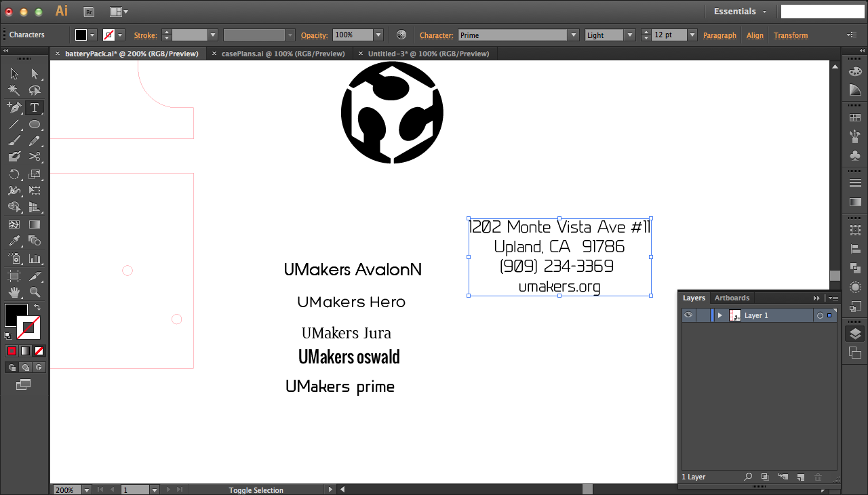Open the Pathfinder panel icon
This screenshot has height=495, width=868.
[x=855, y=269]
